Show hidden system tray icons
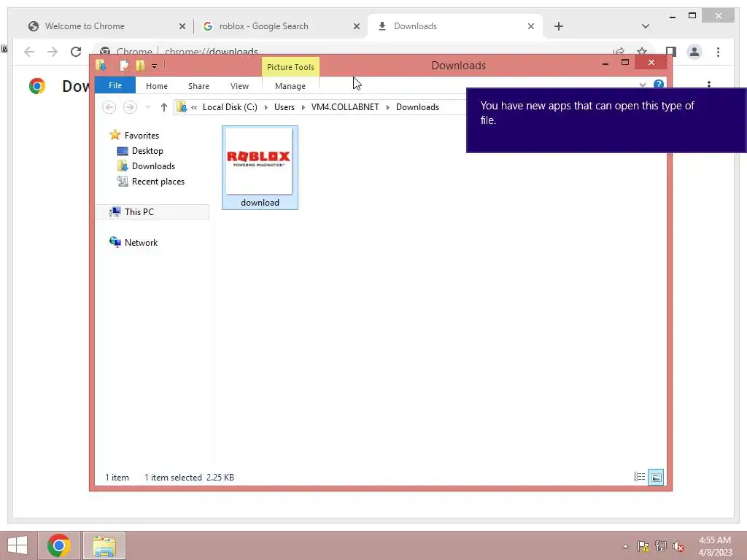 tap(625, 546)
